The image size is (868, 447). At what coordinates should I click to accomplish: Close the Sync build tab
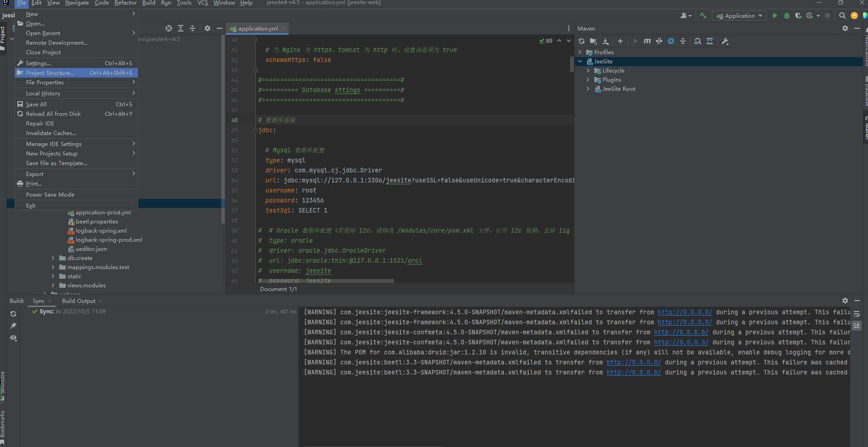click(50, 301)
